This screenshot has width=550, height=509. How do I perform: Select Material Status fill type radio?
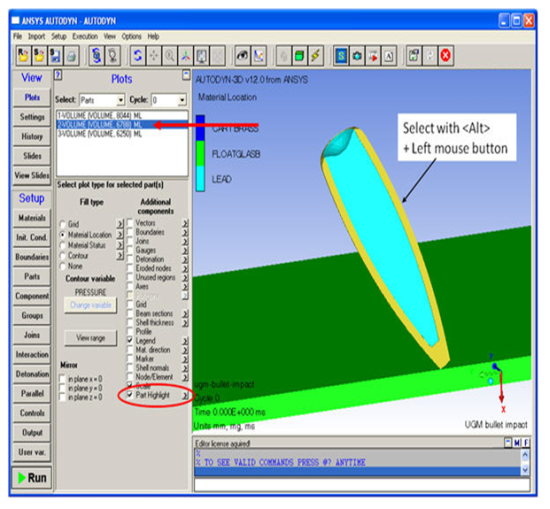coord(63,245)
